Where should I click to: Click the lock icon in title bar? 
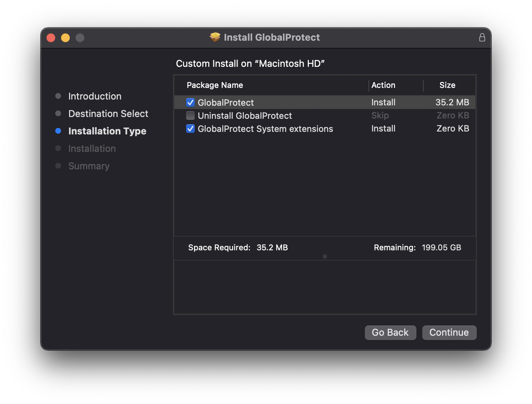482,37
